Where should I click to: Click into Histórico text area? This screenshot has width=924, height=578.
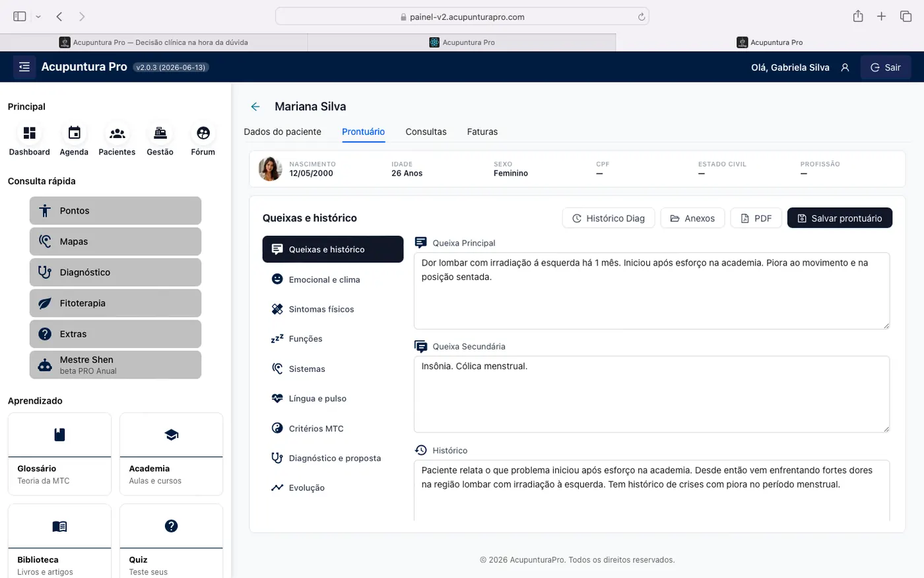651,490
